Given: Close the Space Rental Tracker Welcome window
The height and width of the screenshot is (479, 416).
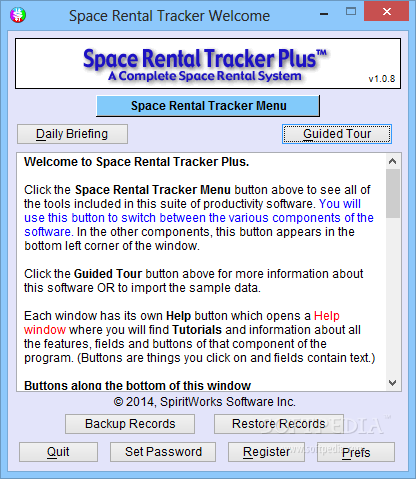Looking at the screenshot, I should tap(386, 12).
